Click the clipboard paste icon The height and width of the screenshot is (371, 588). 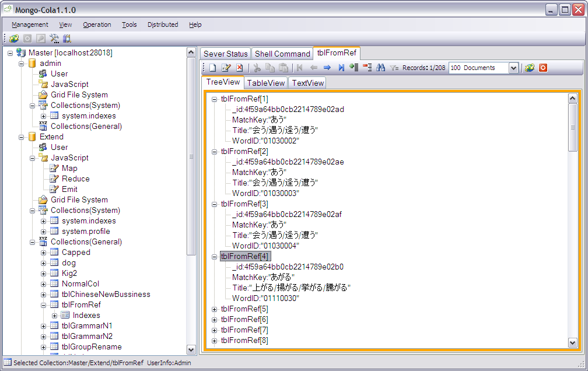pos(284,68)
